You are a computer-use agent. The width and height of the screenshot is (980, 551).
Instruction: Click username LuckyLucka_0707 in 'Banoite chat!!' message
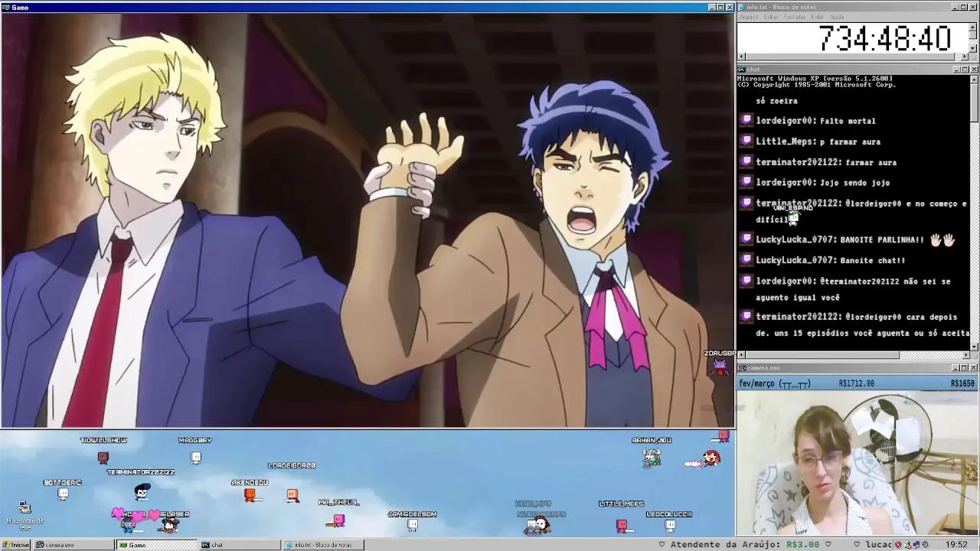click(x=795, y=260)
